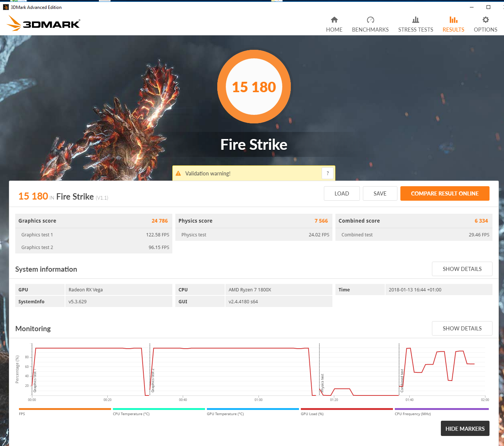The image size is (504, 446).
Task: Click Combined test value 29.46 FPS
Action: coord(479,235)
